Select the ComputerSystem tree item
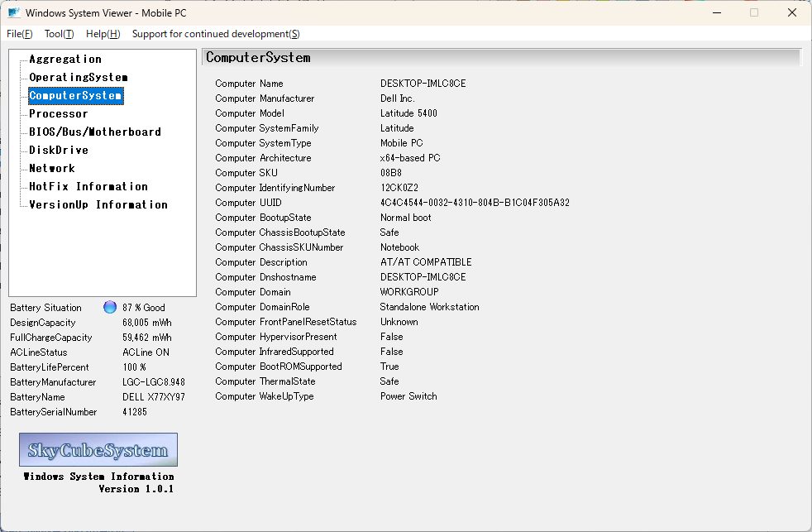 (75, 95)
